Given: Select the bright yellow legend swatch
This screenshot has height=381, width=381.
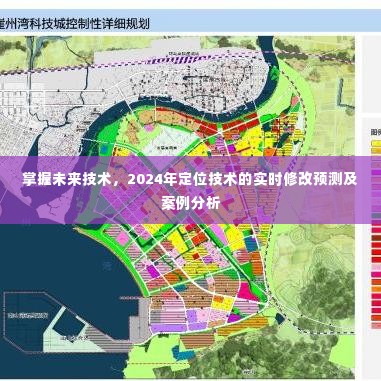Looking at the screenshot, I should [x=376, y=143].
